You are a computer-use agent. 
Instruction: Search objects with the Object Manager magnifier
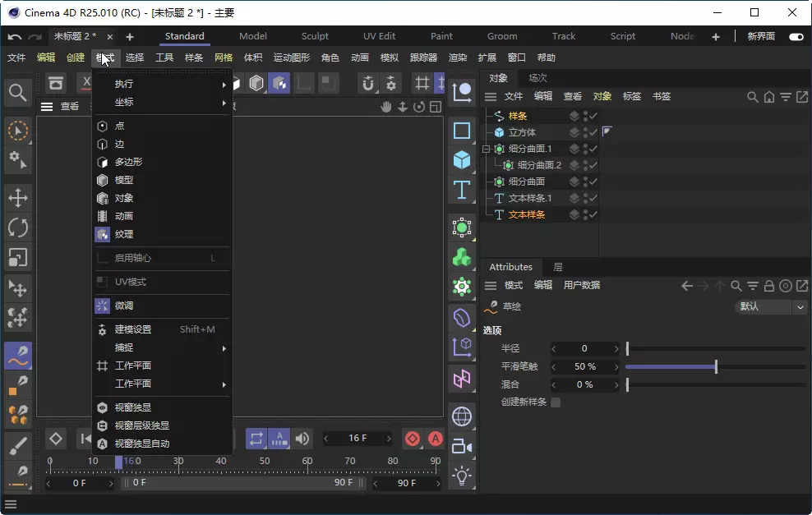click(x=753, y=97)
